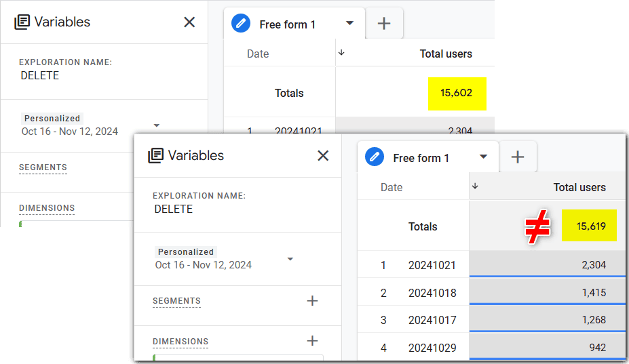629x364 pixels.
Task: Open Free form 1 tab dropdown in front window
Action: click(x=483, y=157)
